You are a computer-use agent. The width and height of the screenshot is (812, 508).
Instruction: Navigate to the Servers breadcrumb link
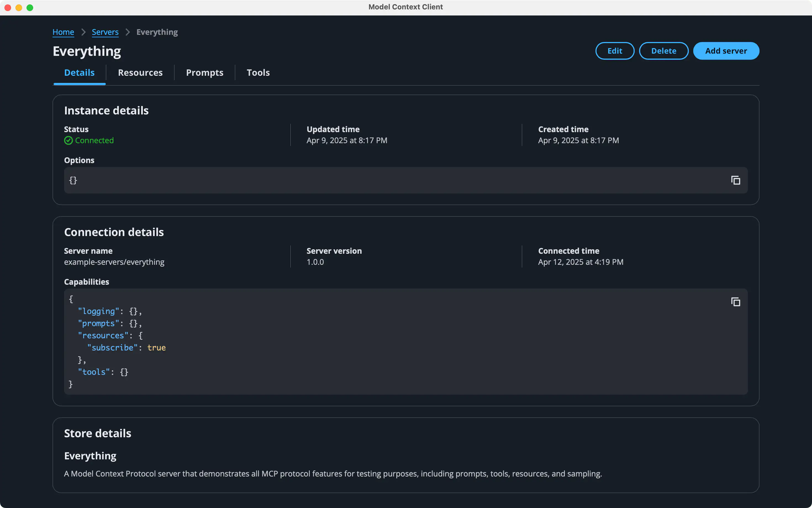coord(105,32)
